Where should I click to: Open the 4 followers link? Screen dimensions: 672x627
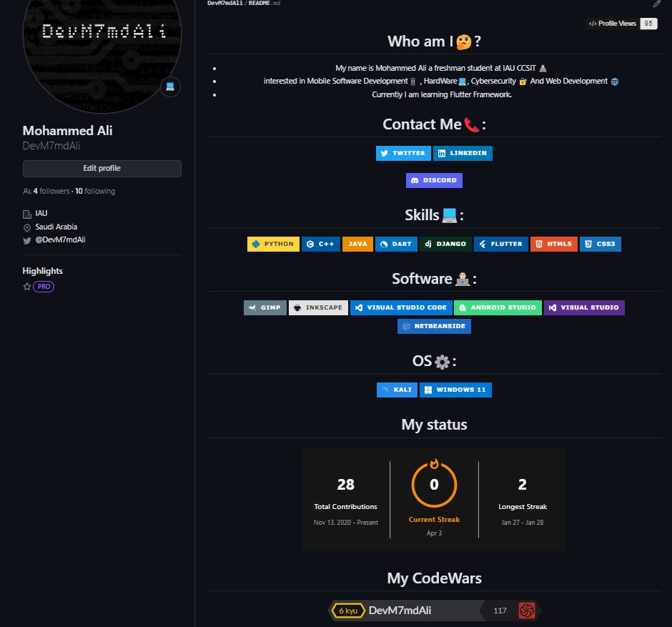click(51, 191)
